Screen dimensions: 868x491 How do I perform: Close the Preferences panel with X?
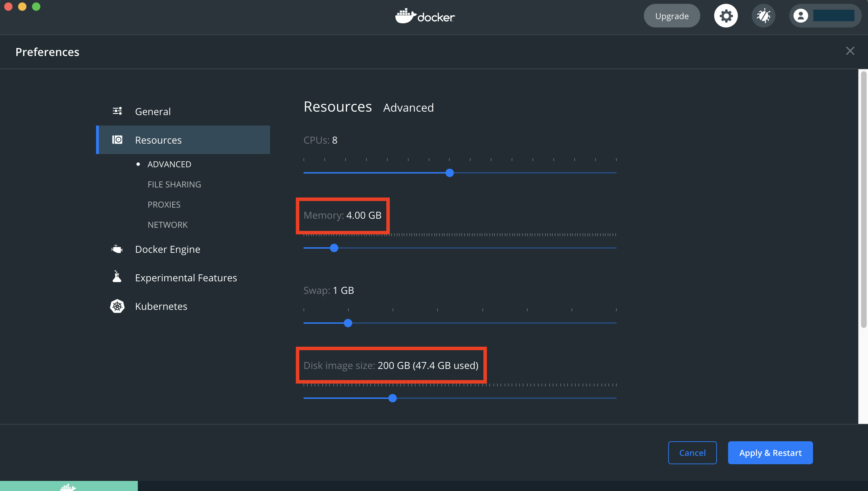click(x=850, y=51)
